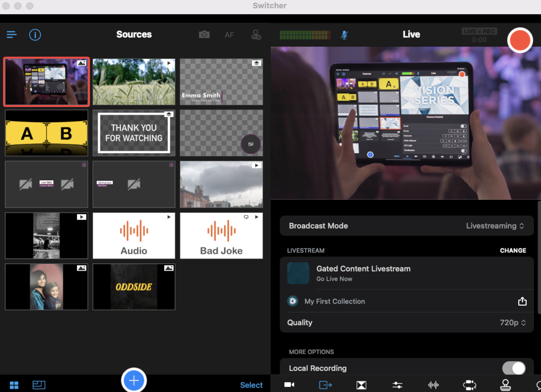Viewport: 541px width, 392px height.
Task: Toggle AF autofocus in the Sources header
Action: tap(229, 35)
